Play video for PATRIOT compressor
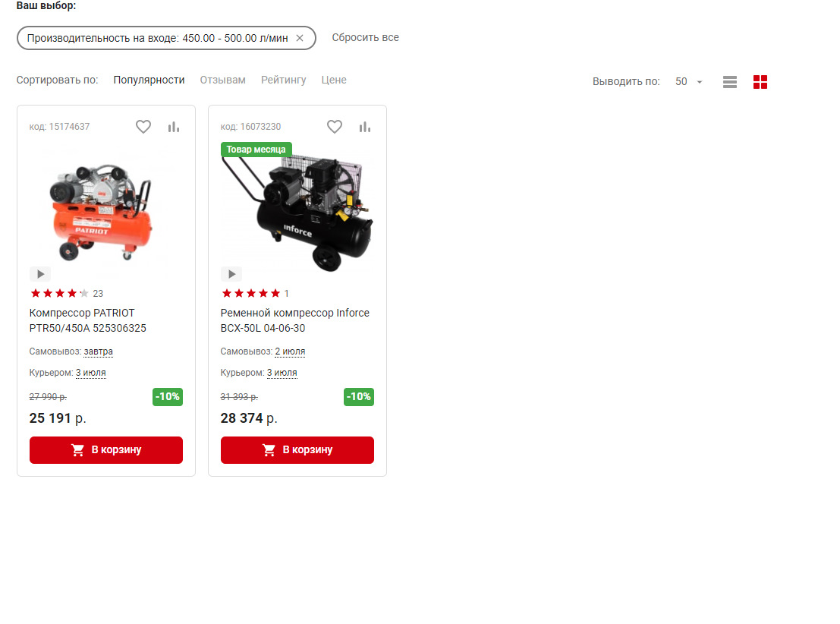 pyautogui.click(x=40, y=274)
